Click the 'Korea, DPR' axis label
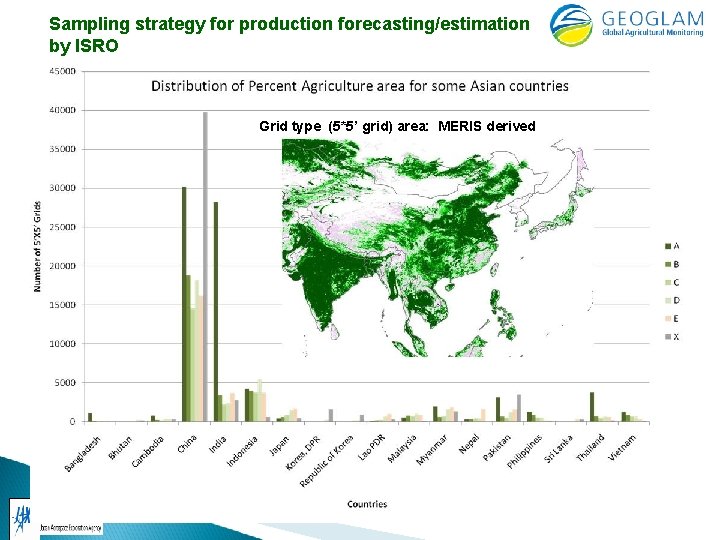This screenshot has height=540, width=720. tap(304, 452)
